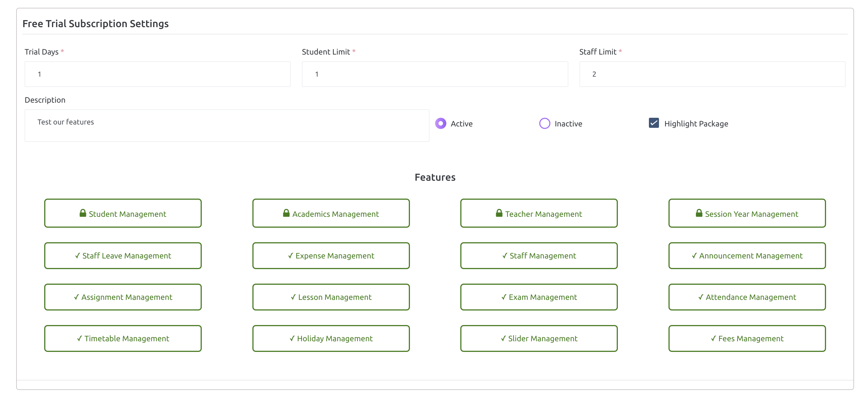Select the Inactive radio button
868x400 pixels.
[x=545, y=123]
